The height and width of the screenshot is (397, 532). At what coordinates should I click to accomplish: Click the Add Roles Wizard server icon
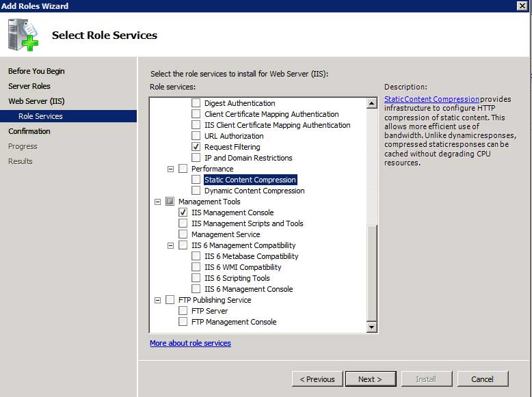click(x=23, y=35)
